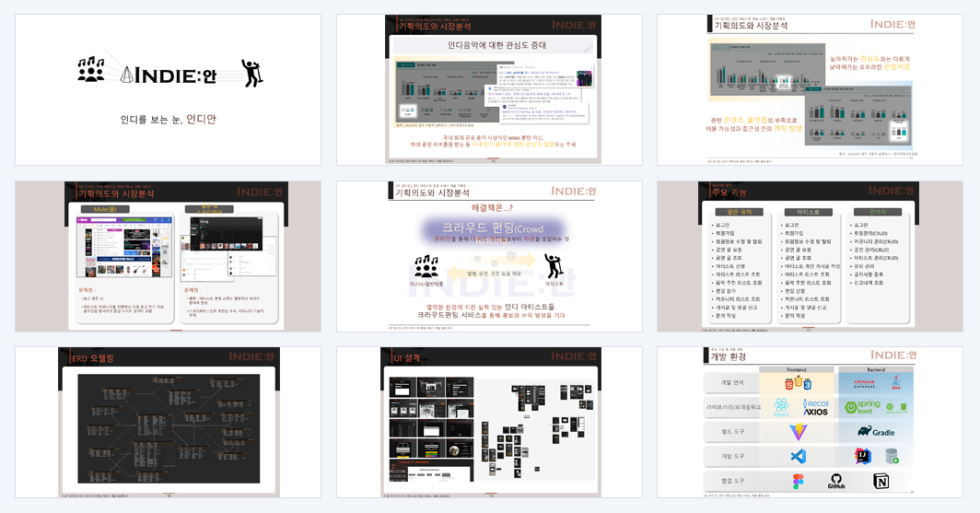Click the VS Code icon
This screenshot has height=513, width=980.
(x=799, y=456)
